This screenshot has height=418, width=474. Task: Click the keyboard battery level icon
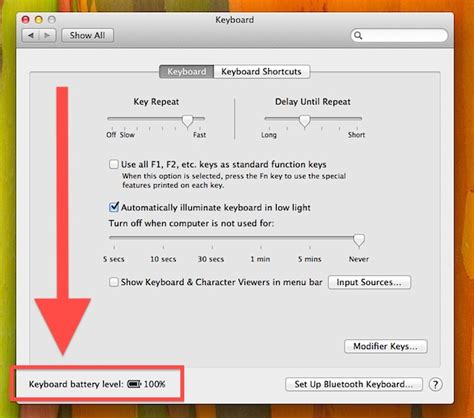[x=134, y=384]
